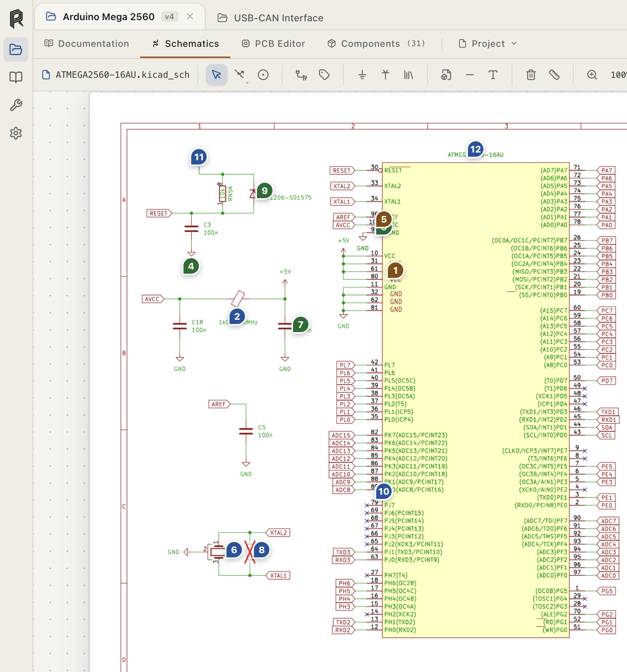Place a power rail symbol
The image size is (627, 672).
tap(385, 75)
